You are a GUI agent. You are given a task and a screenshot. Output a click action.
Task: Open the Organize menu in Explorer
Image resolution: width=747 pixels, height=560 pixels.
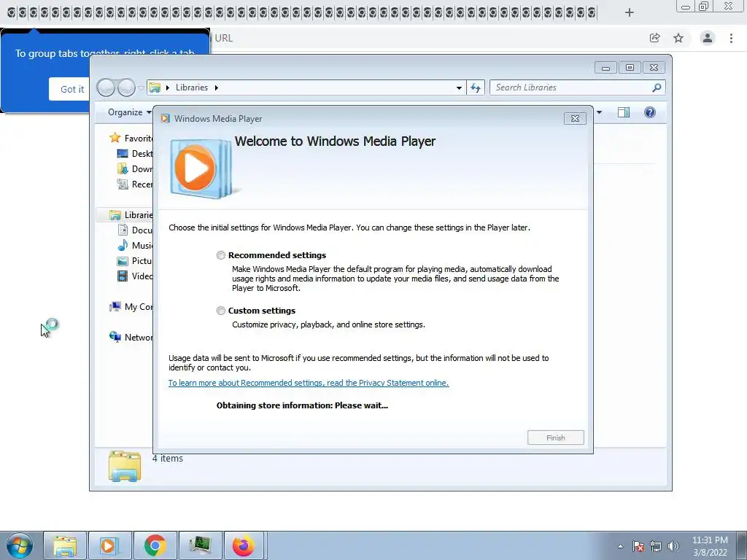point(129,112)
